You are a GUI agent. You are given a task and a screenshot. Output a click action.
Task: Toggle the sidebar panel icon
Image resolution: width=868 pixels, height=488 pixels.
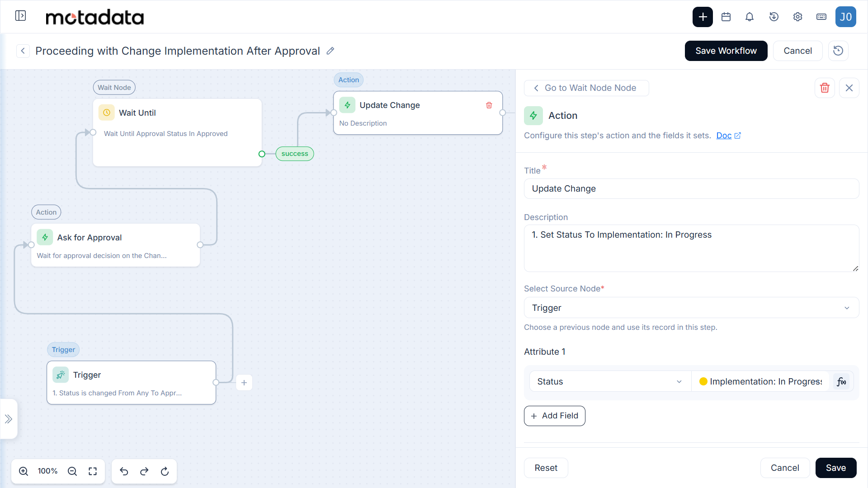(20, 16)
